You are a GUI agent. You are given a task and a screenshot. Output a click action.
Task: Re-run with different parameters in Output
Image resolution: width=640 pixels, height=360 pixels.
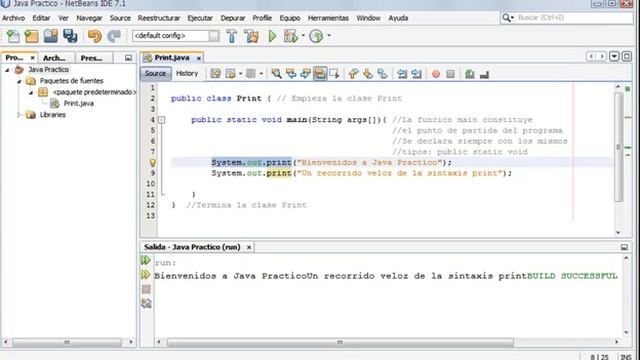coord(146,275)
